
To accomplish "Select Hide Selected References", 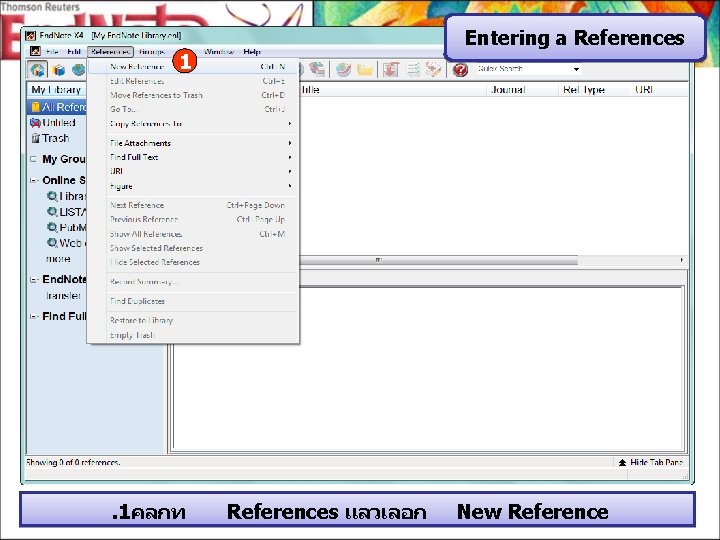I will click(x=193, y=262).
